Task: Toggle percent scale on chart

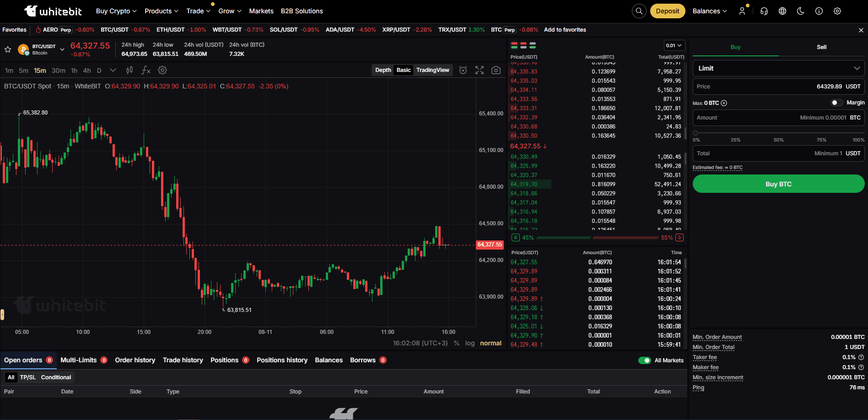Action: tap(457, 343)
